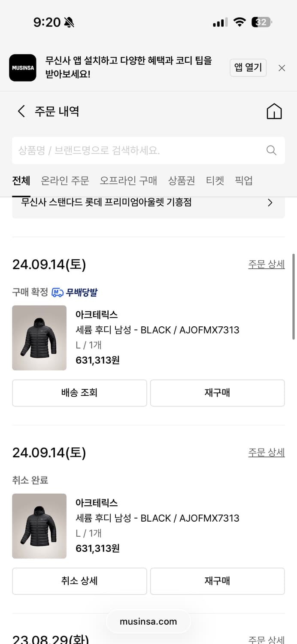Tap the muted notifications bell icon
Viewport: 297px width, 644px height.
[x=69, y=21]
